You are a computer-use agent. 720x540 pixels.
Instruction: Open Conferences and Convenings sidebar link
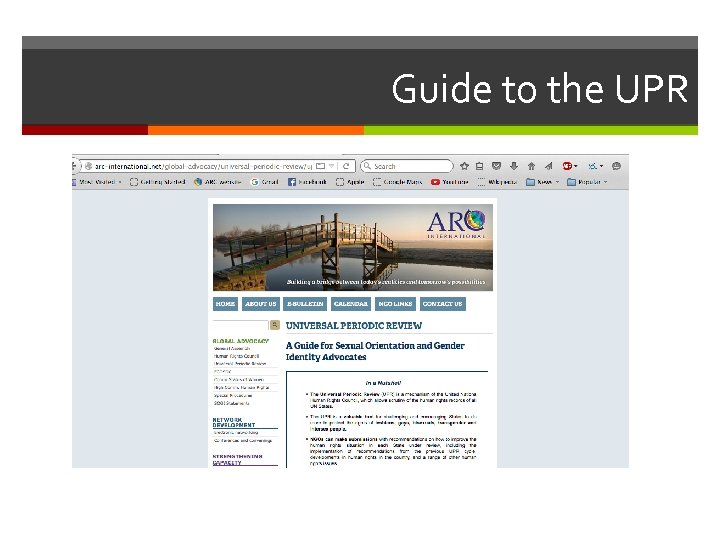coord(243,440)
